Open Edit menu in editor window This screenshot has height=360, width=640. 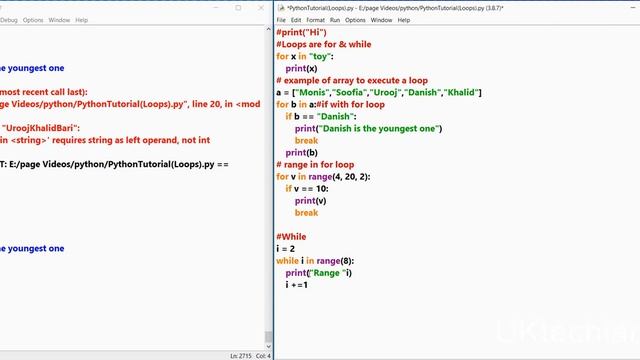coord(296,20)
